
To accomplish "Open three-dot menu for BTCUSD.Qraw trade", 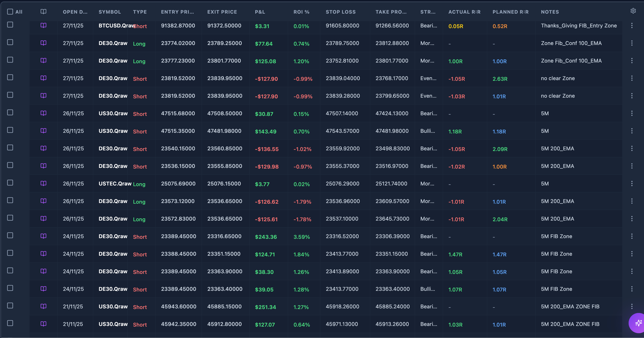I will (632, 25).
